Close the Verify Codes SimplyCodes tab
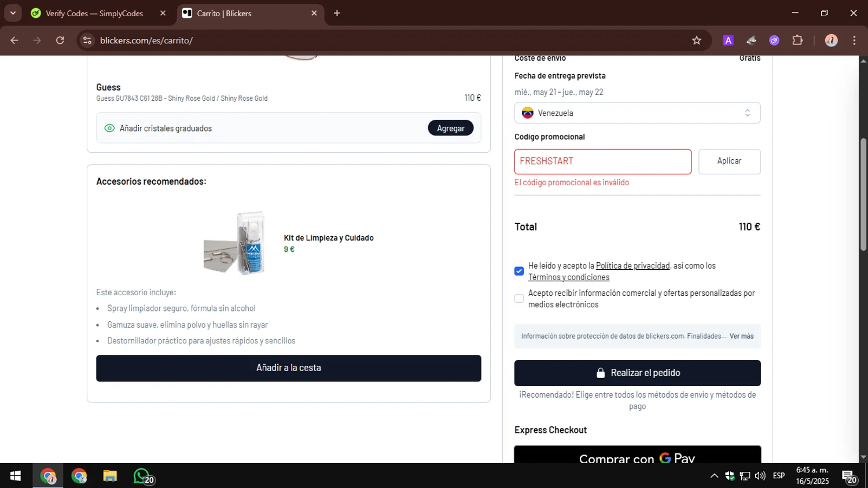868x488 pixels. [163, 13]
